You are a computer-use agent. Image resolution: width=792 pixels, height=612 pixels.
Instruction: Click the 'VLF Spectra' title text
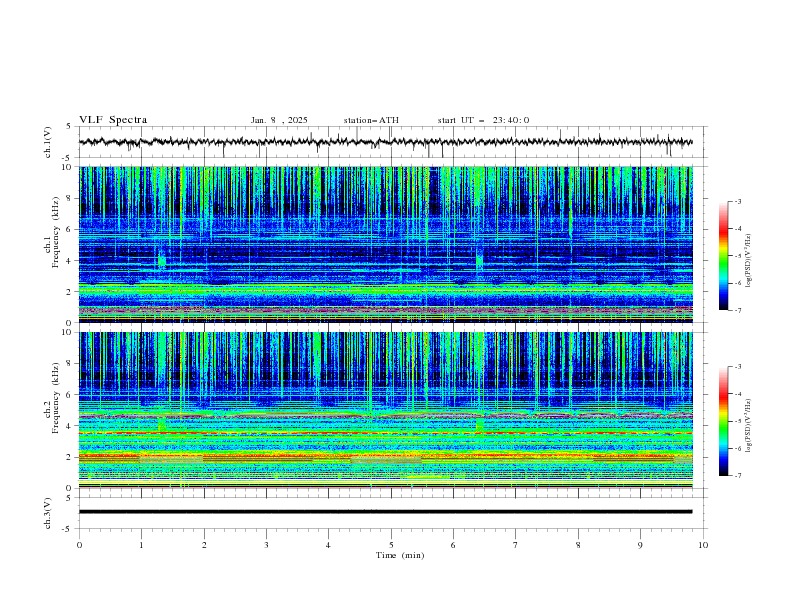click(x=113, y=120)
